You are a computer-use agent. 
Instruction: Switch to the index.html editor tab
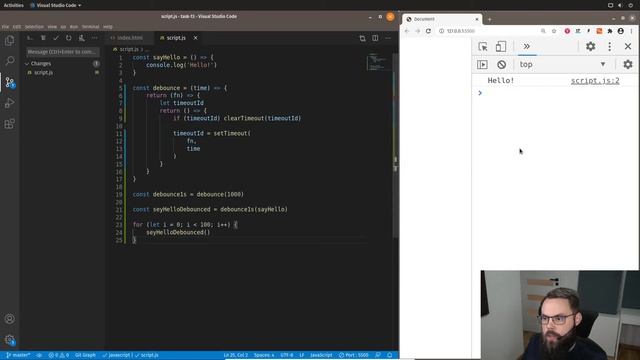(130, 38)
